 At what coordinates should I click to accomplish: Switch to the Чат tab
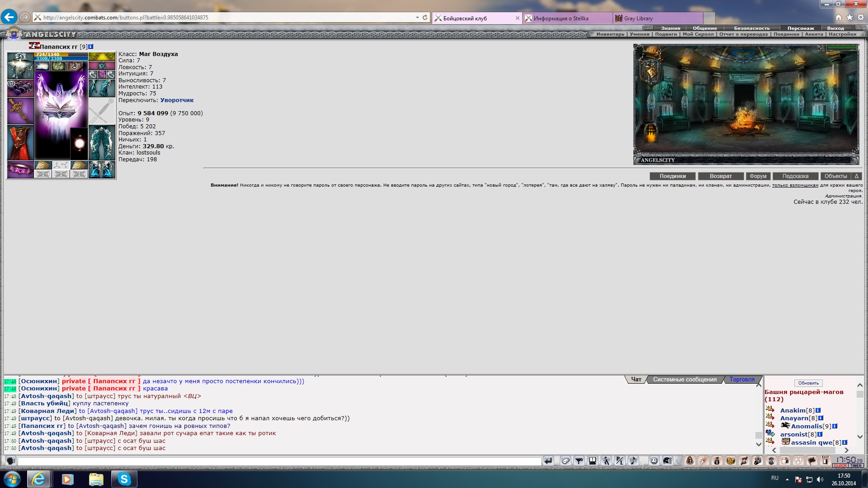coord(636,380)
